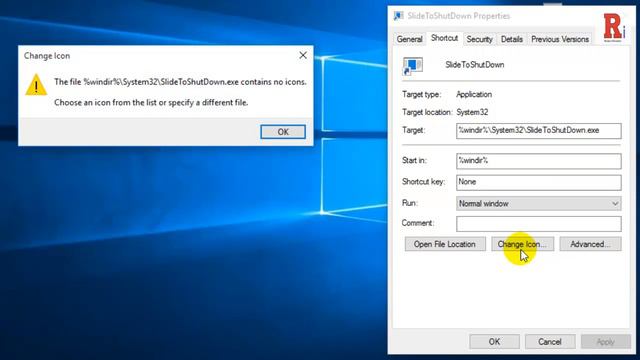Image resolution: width=640 pixels, height=360 pixels.
Task: Click the 'Target location:' System32 value
Action: (x=472, y=112)
